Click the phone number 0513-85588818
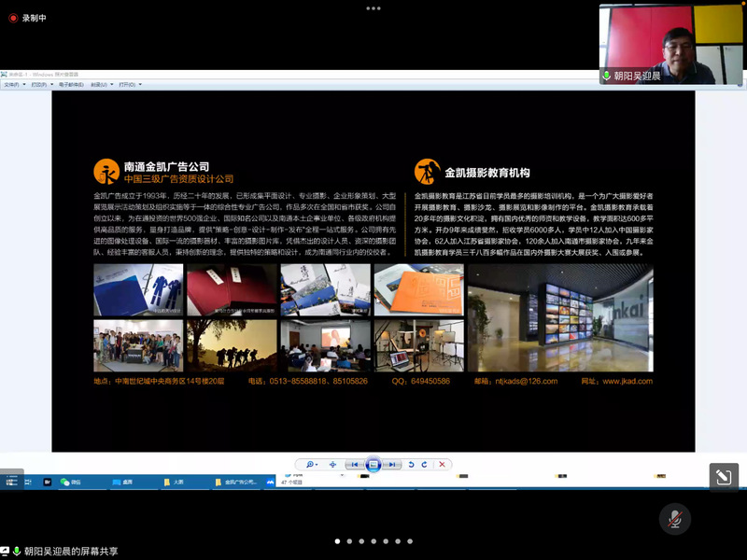 click(x=298, y=381)
